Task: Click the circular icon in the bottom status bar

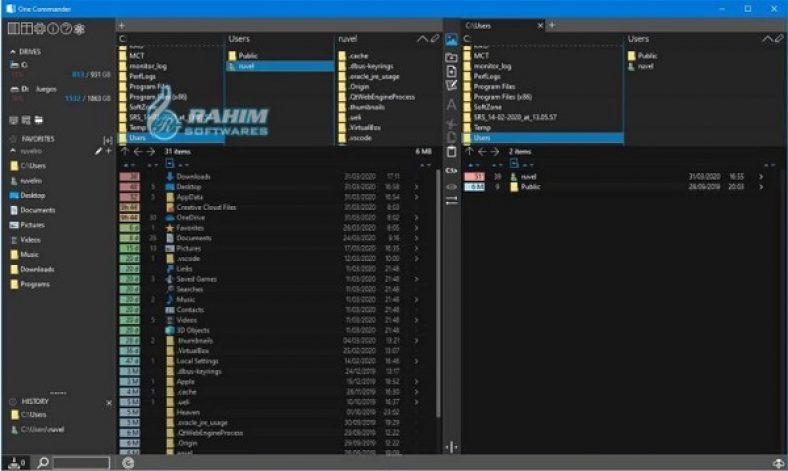Action: 128,463
